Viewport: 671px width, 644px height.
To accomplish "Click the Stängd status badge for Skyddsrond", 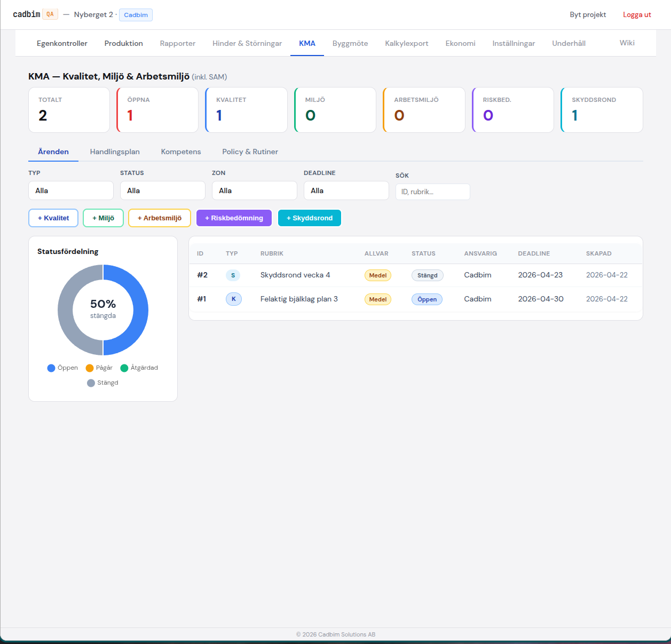I will tap(427, 275).
